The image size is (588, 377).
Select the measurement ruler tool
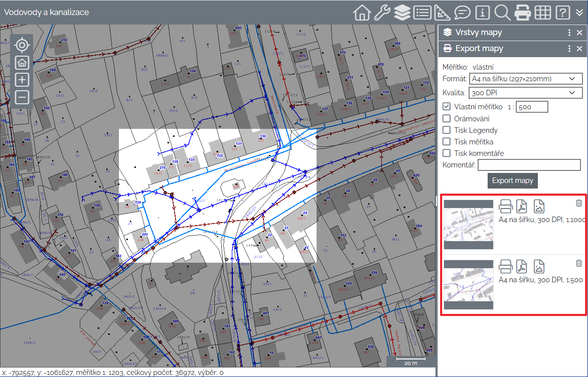pyautogui.click(x=442, y=12)
